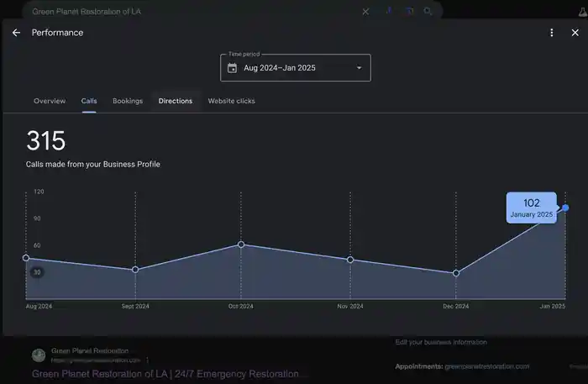Open the greenplanetrestoration.com appointments link
The image size is (588, 384).
[x=486, y=366]
